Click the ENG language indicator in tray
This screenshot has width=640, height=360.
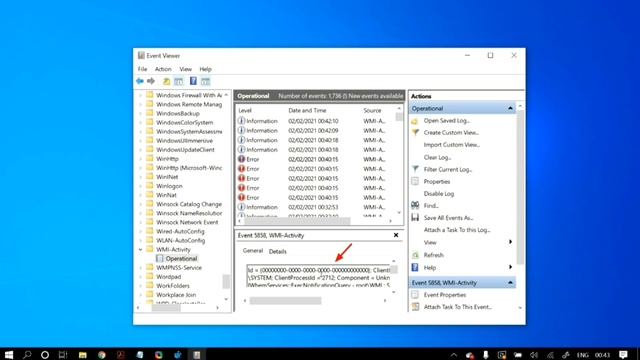tap(582, 355)
